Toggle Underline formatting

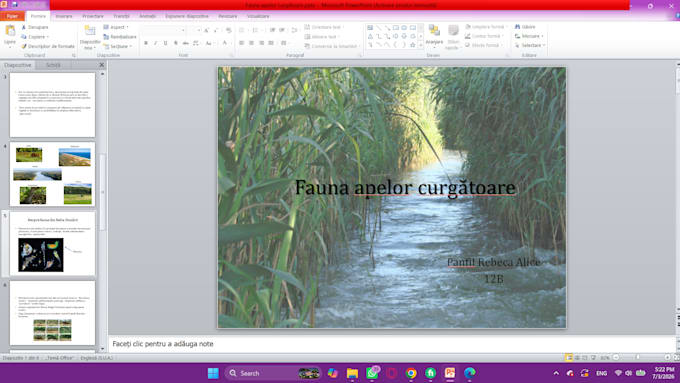[x=166, y=43]
